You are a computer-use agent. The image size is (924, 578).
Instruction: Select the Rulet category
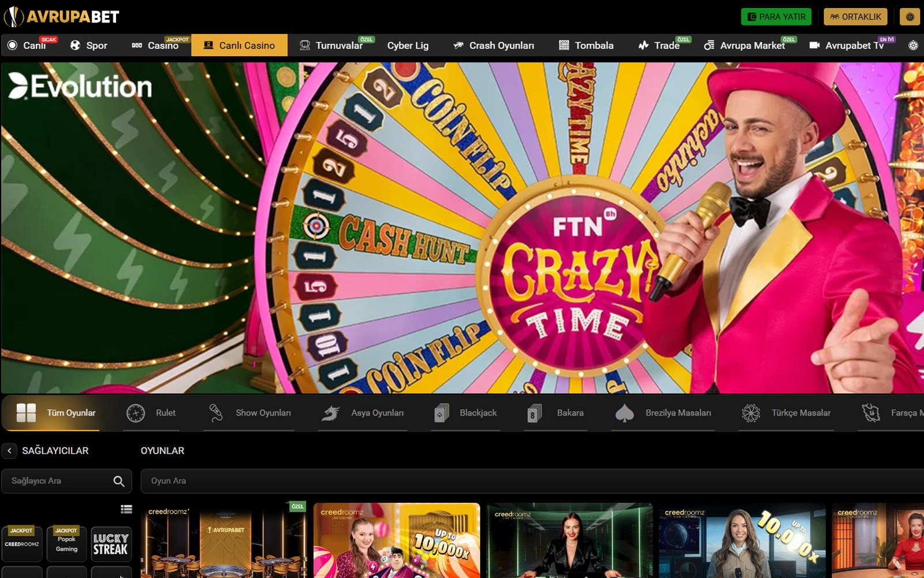click(151, 413)
